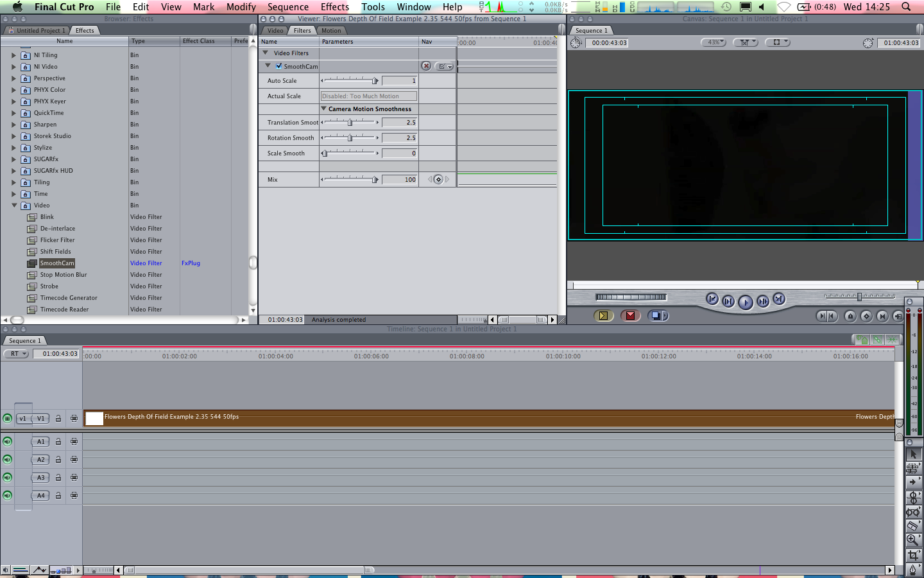Screen dimensions: 924x578
Task: Mute the A3 audio track
Action: coord(7,478)
